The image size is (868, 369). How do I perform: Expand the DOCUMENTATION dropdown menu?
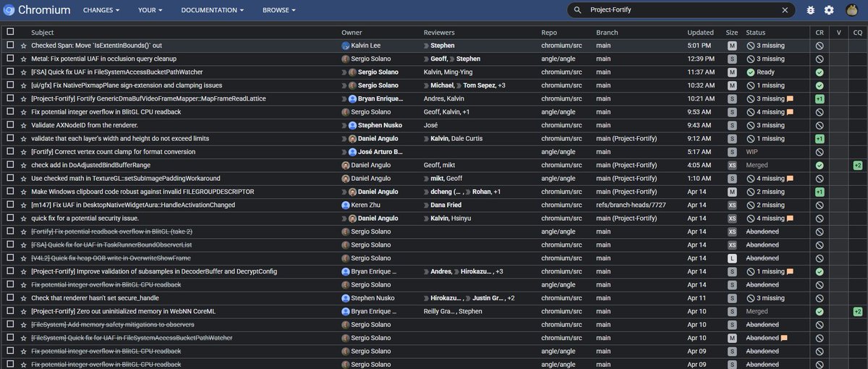pos(212,10)
